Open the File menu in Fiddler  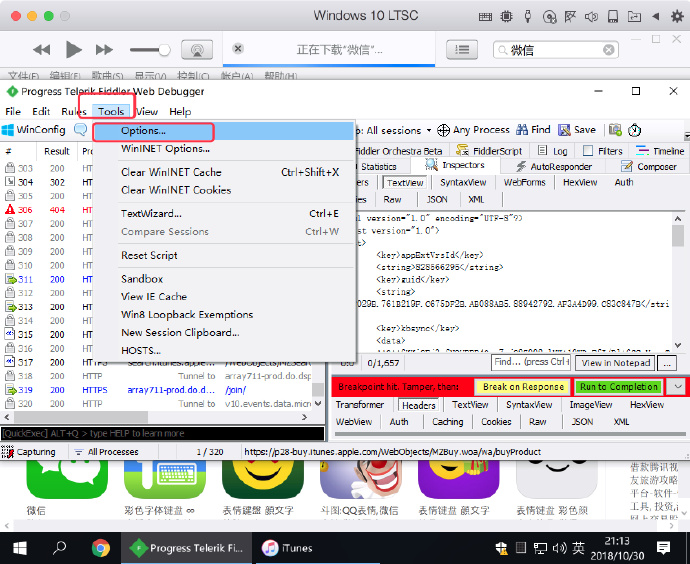click(13, 112)
